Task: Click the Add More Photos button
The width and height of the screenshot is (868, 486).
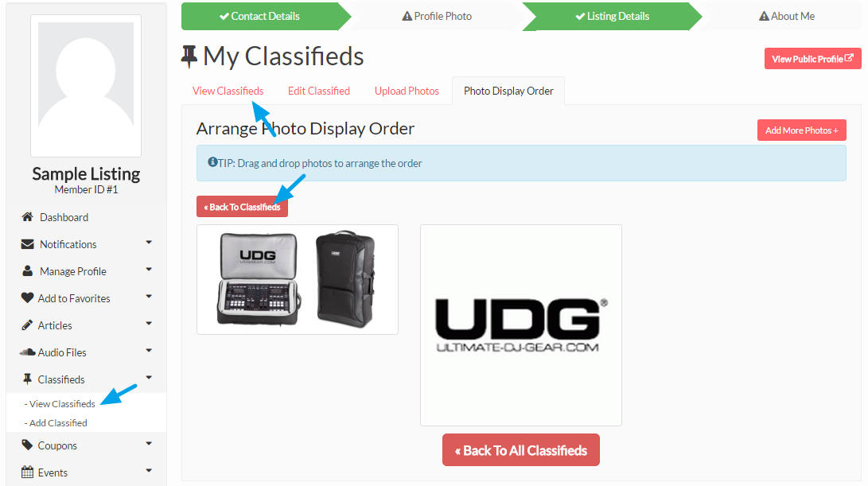Action: [x=802, y=130]
